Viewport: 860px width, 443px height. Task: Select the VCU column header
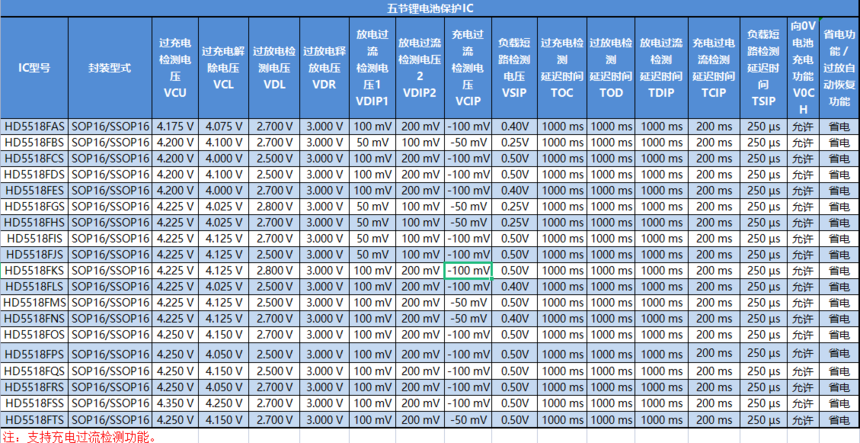tap(176, 68)
